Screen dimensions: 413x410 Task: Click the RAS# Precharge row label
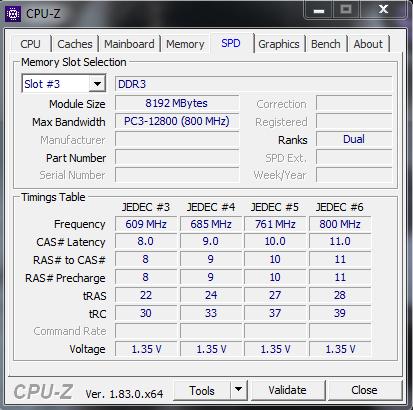click(65, 278)
